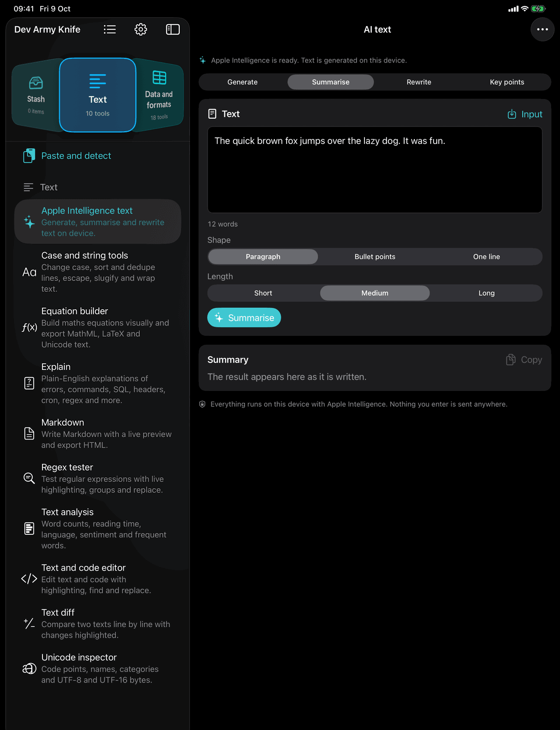Toggle the sidebar panel icon
560x730 pixels.
173,29
